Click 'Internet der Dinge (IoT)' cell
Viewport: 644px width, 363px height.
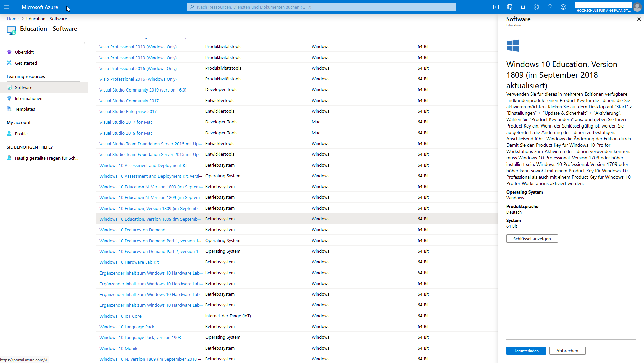tap(228, 316)
